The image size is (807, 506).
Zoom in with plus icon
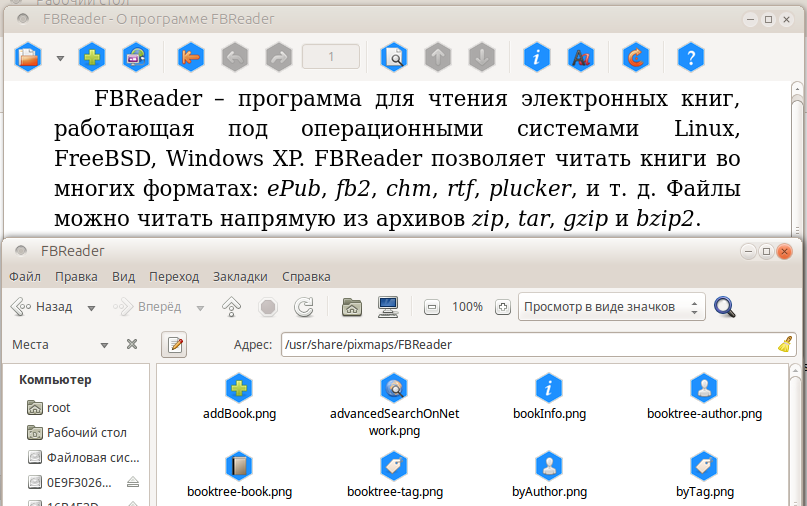(x=503, y=307)
